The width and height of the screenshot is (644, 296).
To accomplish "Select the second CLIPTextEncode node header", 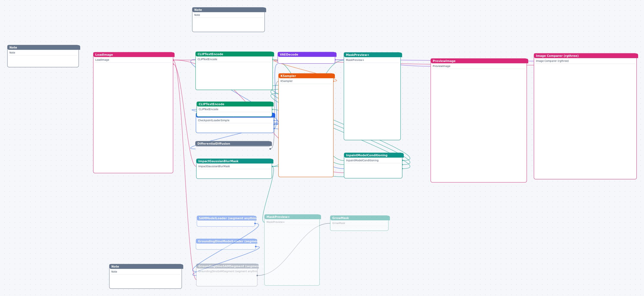I will click(235, 104).
